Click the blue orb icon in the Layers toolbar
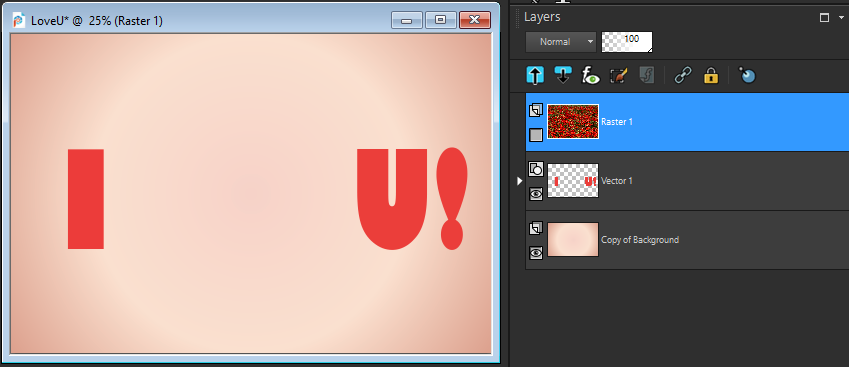 [x=747, y=75]
